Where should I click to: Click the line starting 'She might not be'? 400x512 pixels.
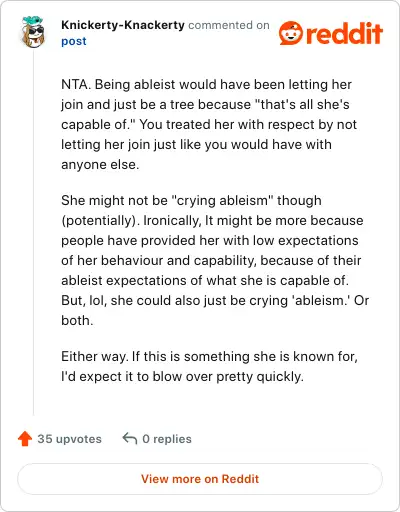click(x=191, y=200)
